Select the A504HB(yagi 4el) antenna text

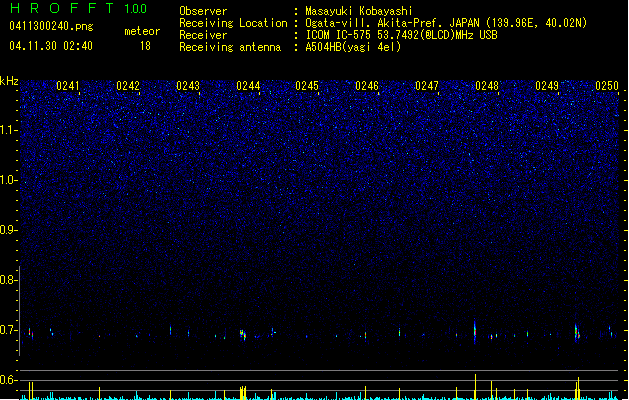coord(353,47)
